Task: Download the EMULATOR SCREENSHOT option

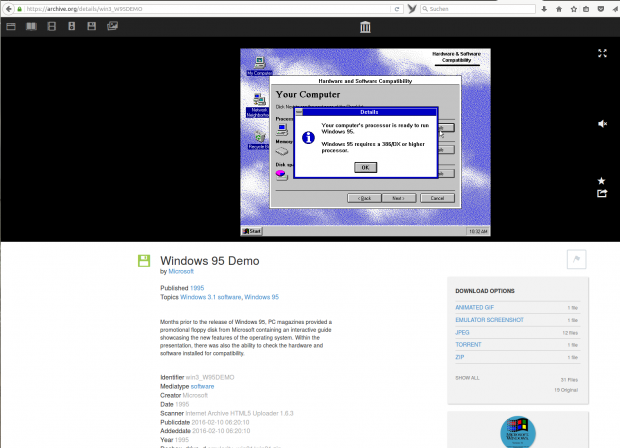Action: [x=490, y=320]
